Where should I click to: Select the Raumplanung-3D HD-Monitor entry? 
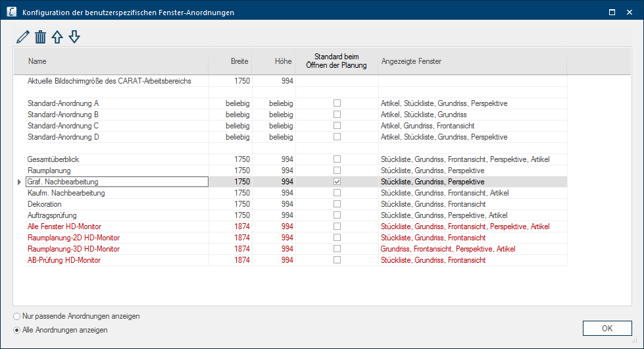tap(74, 249)
